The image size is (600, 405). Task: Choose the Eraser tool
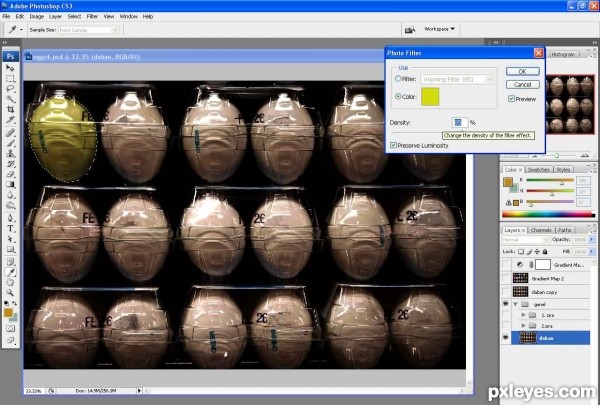coord(10,174)
